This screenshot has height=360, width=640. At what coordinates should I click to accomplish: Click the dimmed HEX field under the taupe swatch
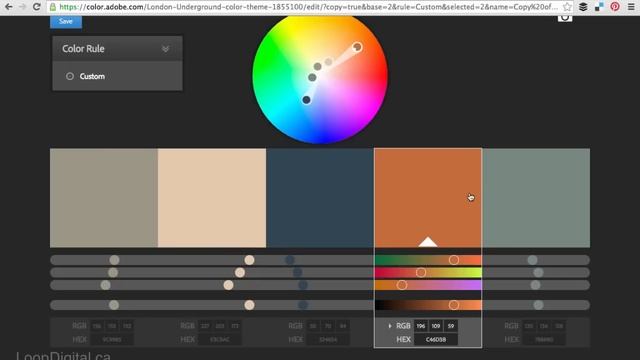pyautogui.click(x=112, y=339)
